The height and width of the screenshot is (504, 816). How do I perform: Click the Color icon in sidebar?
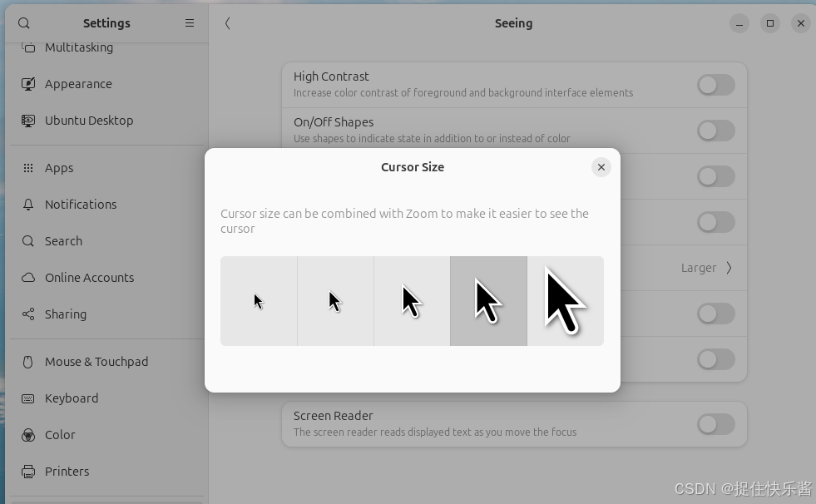(28, 435)
